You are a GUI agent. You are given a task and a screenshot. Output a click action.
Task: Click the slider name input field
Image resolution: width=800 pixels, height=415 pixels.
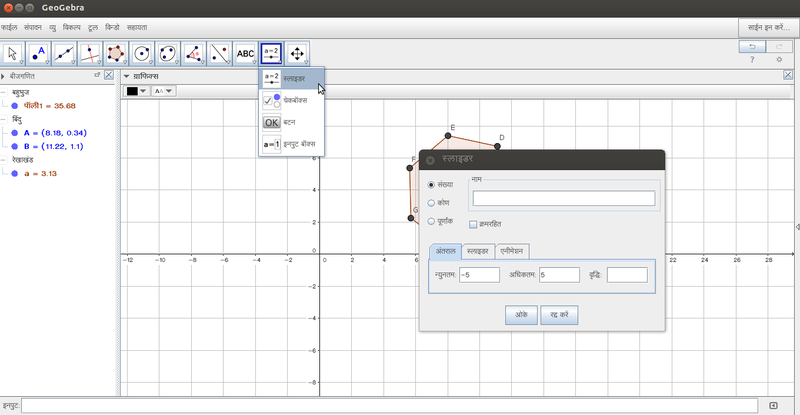point(564,198)
